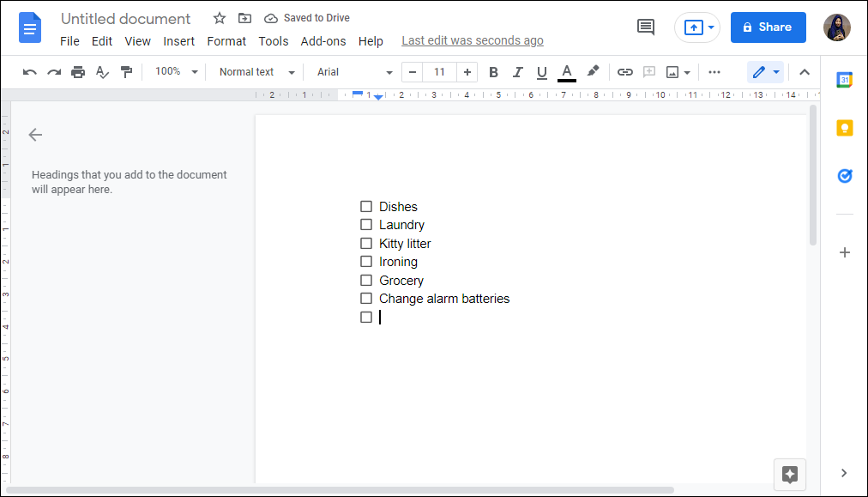The width and height of the screenshot is (868, 497).
Task: Get add-ons with the plus icon
Action: click(x=844, y=252)
